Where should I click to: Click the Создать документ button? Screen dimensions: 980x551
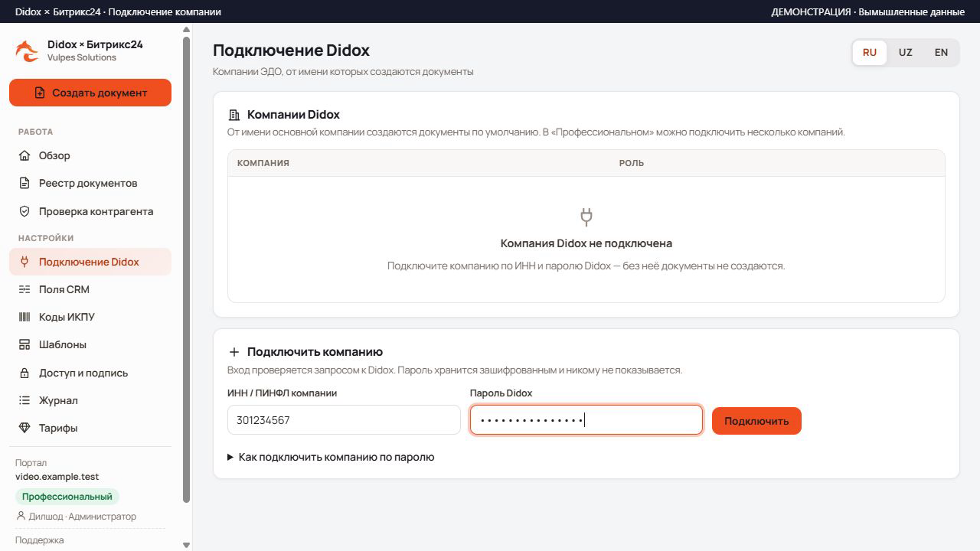click(90, 93)
